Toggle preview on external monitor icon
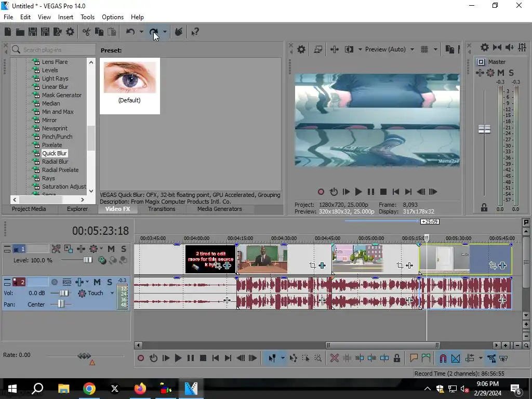532x399 pixels. [318, 49]
